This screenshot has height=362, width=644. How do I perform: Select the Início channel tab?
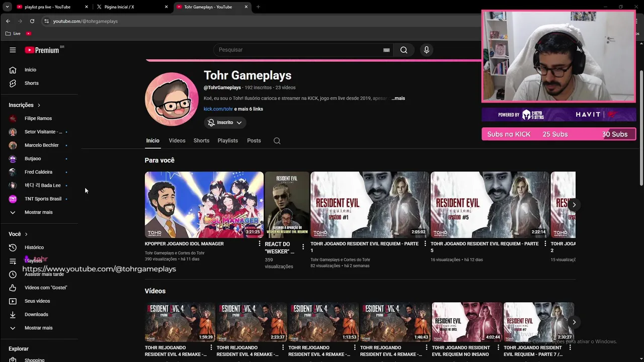click(152, 141)
